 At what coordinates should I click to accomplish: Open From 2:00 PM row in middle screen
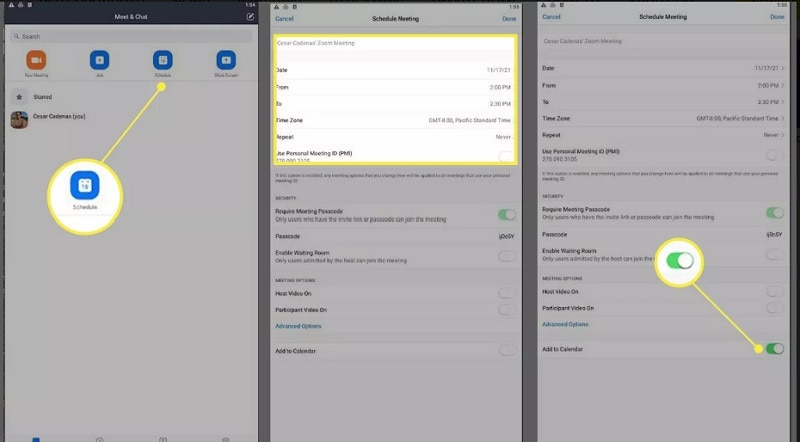click(x=395, y=87)
